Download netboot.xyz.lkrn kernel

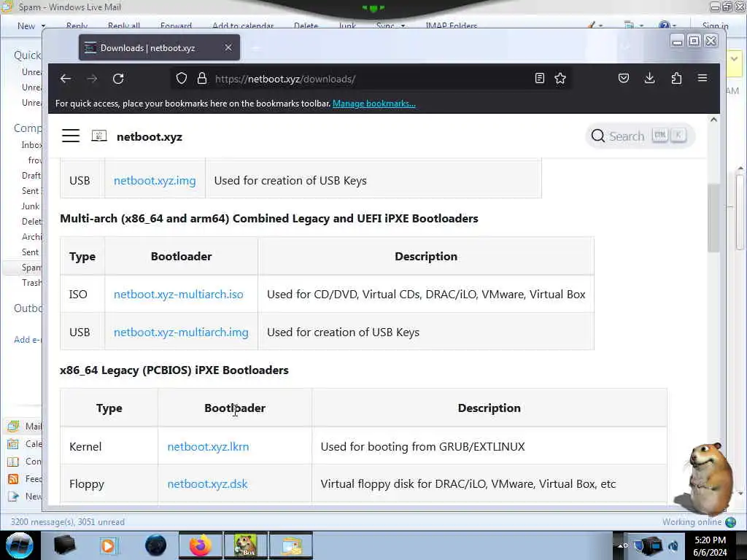click(x=208, y=446)
